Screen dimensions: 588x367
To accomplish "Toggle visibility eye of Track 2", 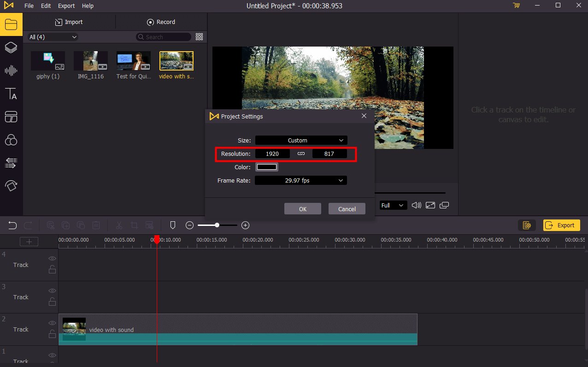I will (x=52, y=323).
